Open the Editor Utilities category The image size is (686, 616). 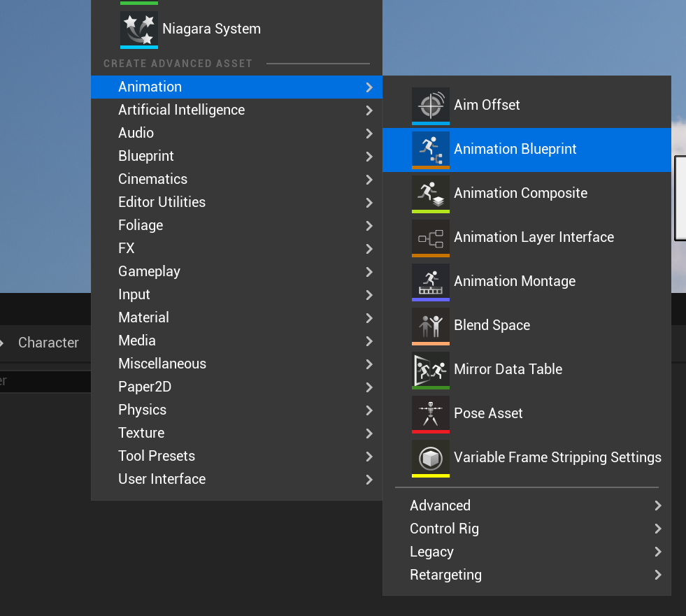click(x=236, y=202)
